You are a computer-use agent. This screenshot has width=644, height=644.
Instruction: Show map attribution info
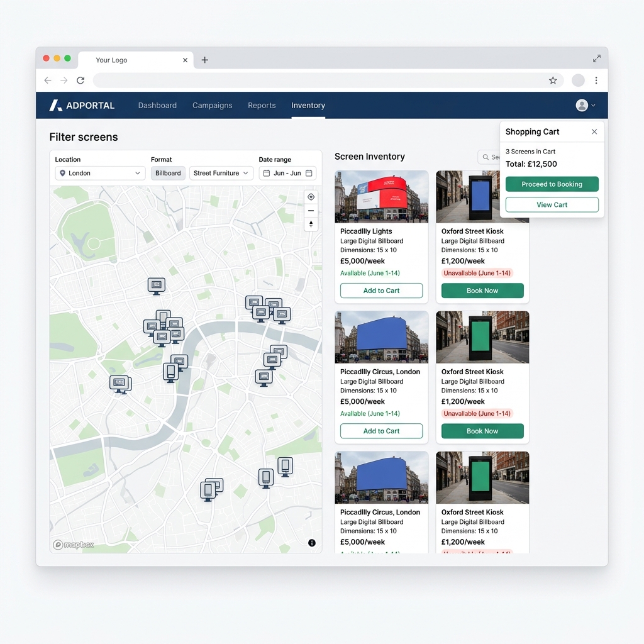pos(312,543)
